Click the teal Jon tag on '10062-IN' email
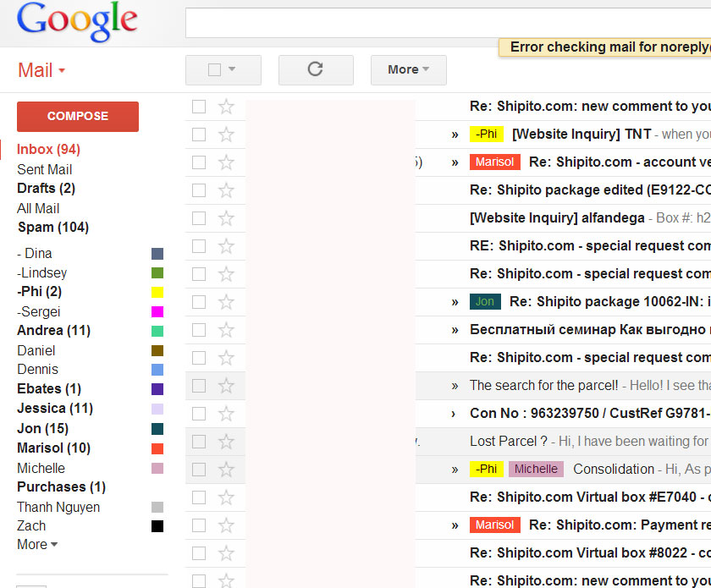 coord(485,301)
